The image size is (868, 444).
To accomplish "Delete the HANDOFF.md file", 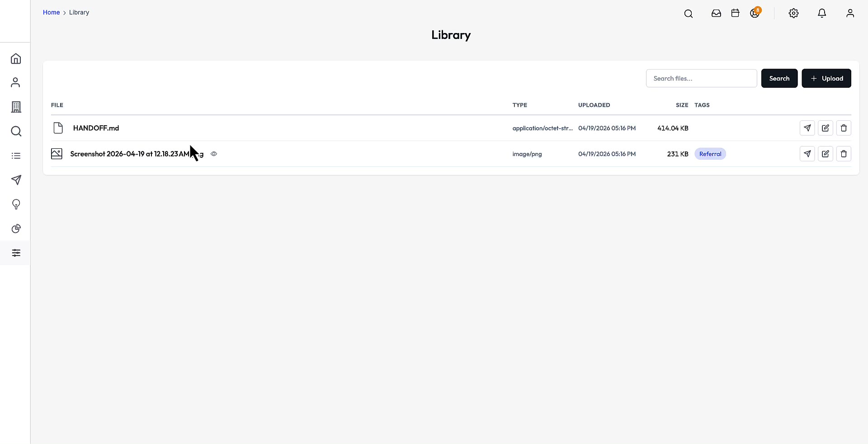I will [x=844, y=128].
